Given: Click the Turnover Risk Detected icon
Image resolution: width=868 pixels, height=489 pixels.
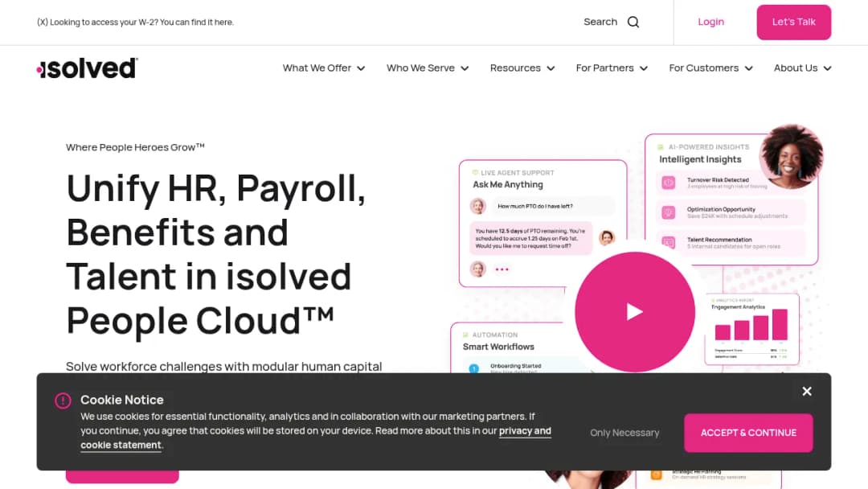Looking at the screenshot, I should pyautogui.click(x=669, y=183).
